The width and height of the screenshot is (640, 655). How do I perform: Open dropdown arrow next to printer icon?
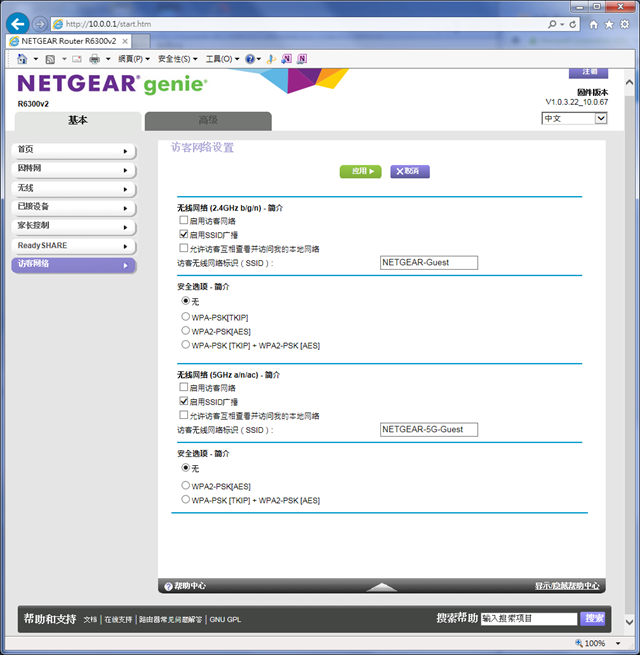108,59
